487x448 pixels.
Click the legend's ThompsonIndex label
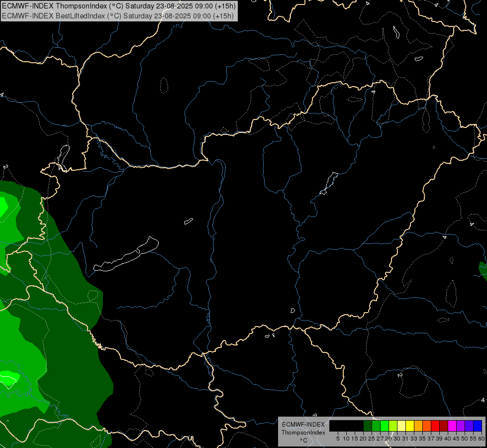pyautogui.click(x=303, y=433)
